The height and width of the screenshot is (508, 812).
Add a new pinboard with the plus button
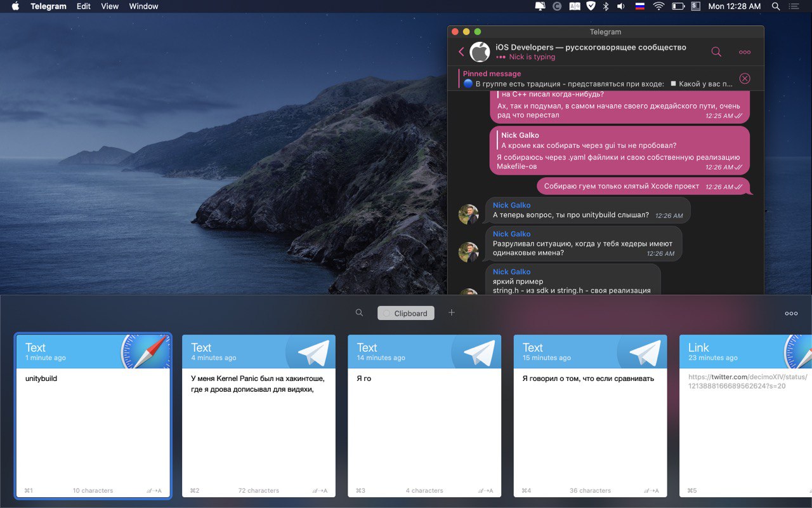pyautogui.click(x=452, y=312)
